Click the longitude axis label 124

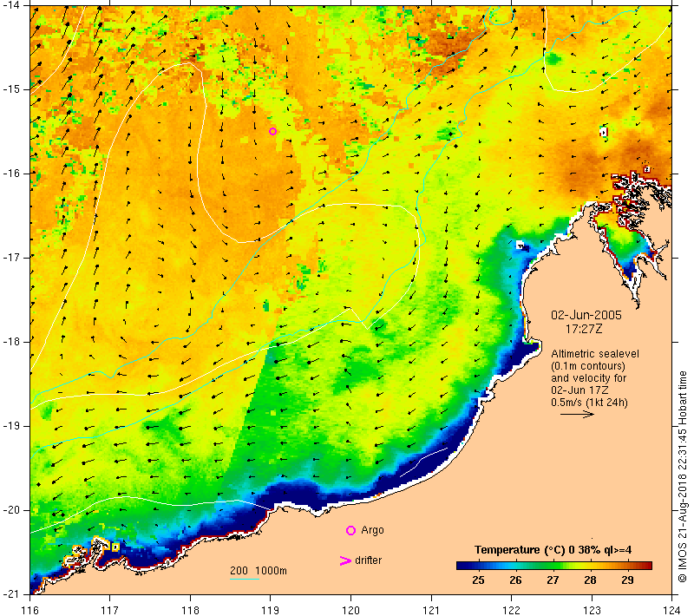click(x=671, y=610)
